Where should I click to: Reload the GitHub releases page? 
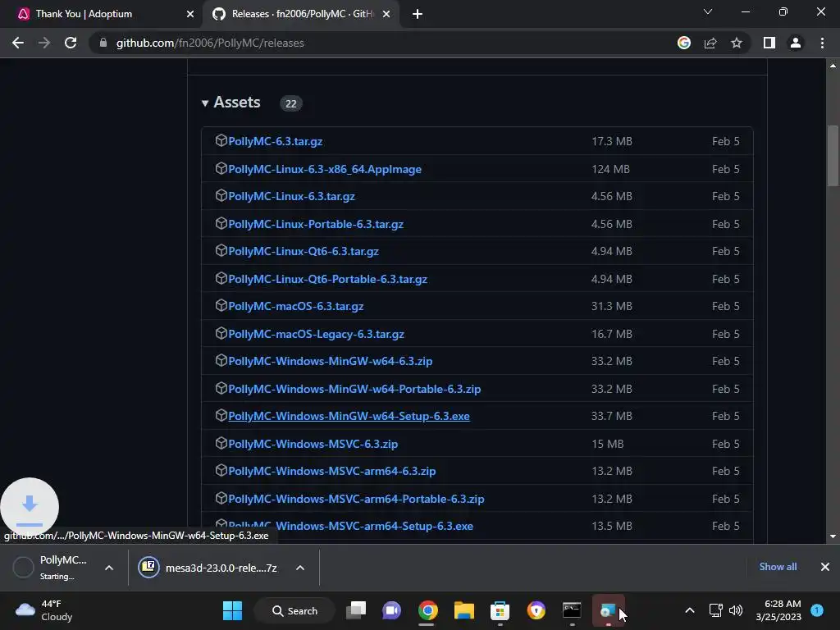(x=71, y=43)
